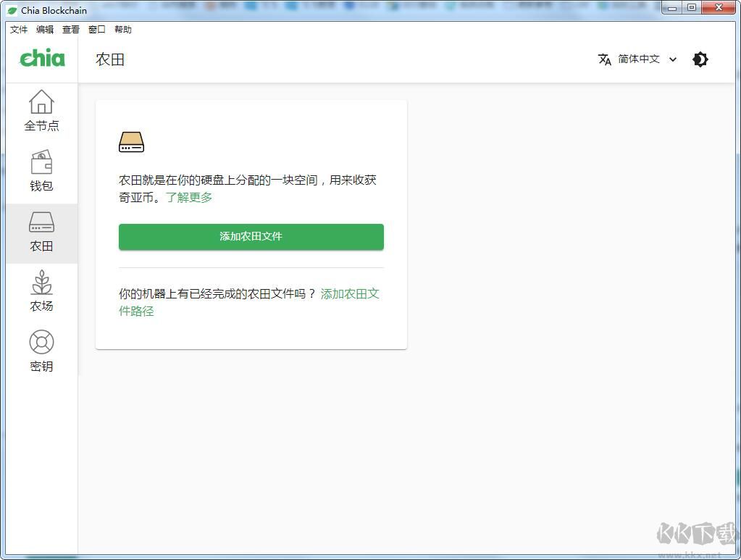Click the translation icon beside 简体中文
Viewport: 741px width, 560px height.
[x=605, y=59]
